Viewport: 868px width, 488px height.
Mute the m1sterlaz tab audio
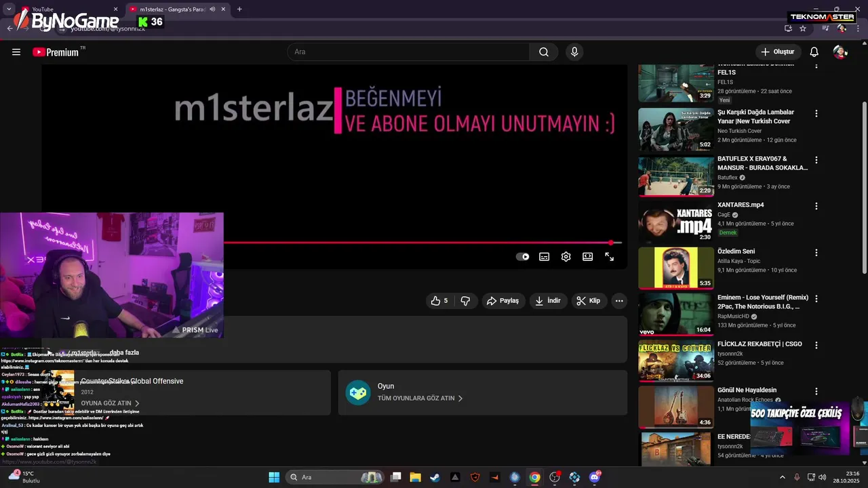point(212,9)
